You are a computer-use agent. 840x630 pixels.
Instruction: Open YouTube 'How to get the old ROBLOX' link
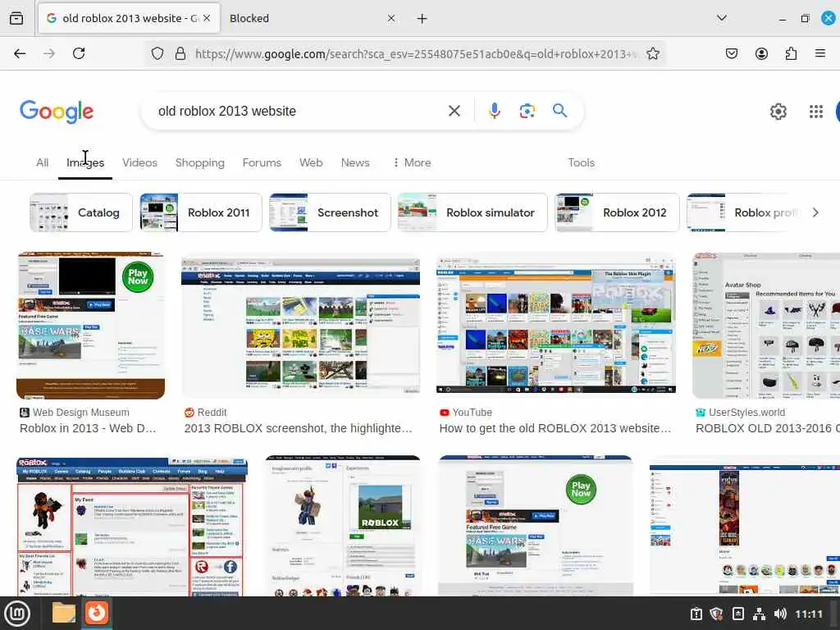click(555, 428)
